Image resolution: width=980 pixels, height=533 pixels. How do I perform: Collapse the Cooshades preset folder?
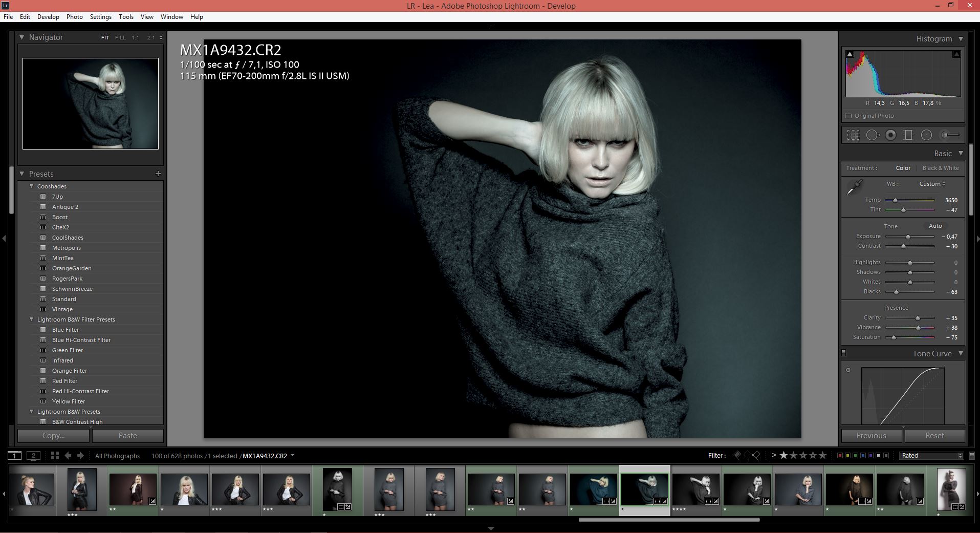tap(32, 186)
